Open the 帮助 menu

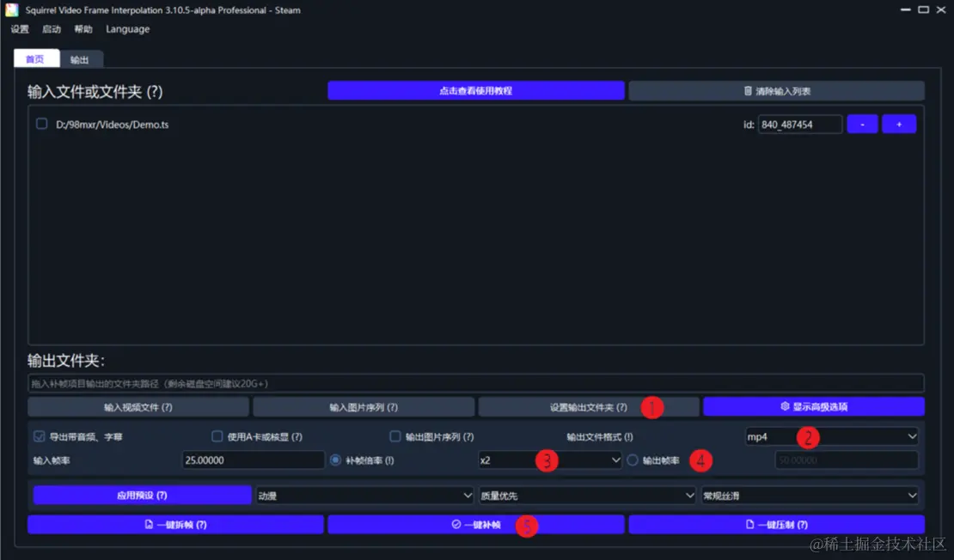83,29
